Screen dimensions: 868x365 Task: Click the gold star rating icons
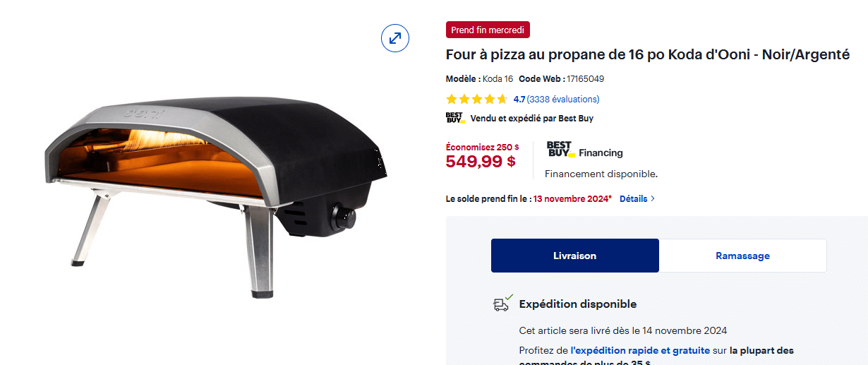[x=476, y=100]
